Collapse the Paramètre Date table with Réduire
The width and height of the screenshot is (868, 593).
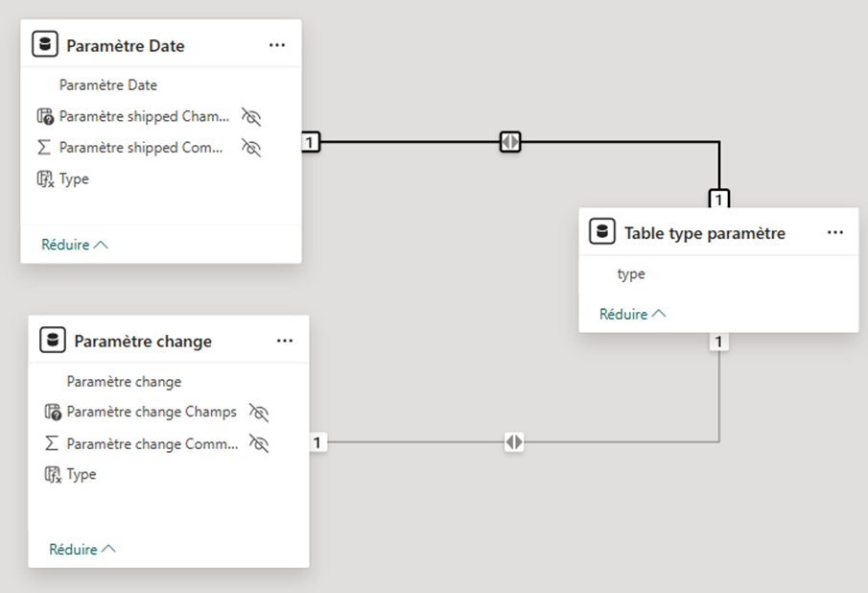[x=74, y=245]
